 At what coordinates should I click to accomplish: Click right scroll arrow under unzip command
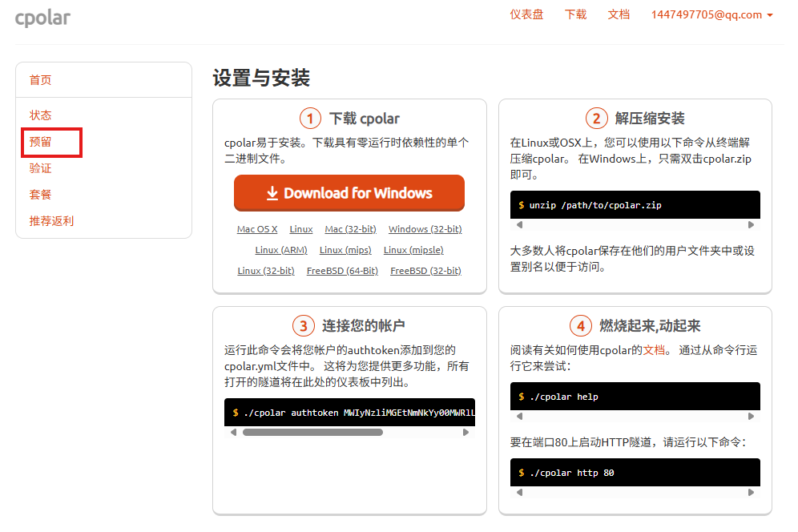coord(751,224)
